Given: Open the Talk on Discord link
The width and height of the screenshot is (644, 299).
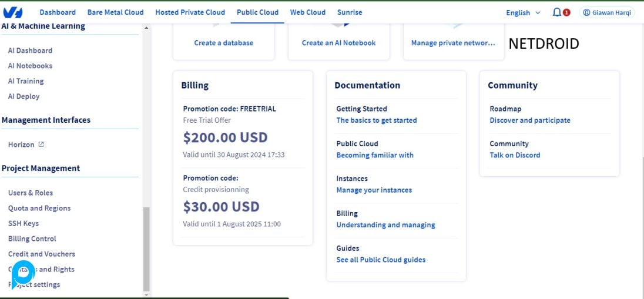Looking at the screenshot, I should (515, 155).
